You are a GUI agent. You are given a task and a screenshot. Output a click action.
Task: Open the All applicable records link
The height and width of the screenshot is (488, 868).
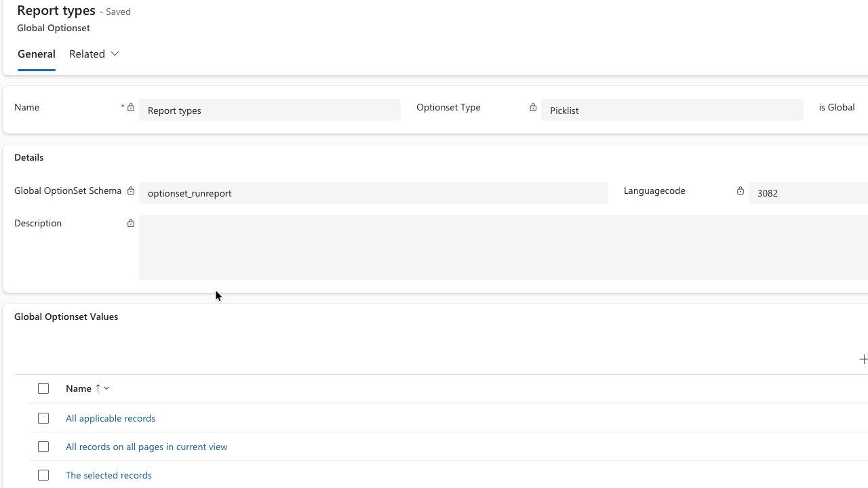[111, 418]
